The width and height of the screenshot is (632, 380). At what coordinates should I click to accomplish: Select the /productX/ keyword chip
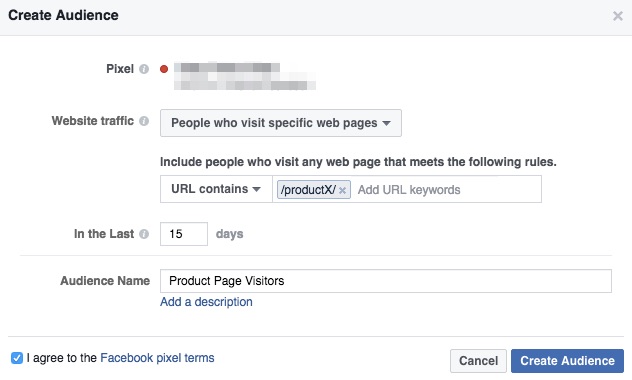click(x=308, y=190)
